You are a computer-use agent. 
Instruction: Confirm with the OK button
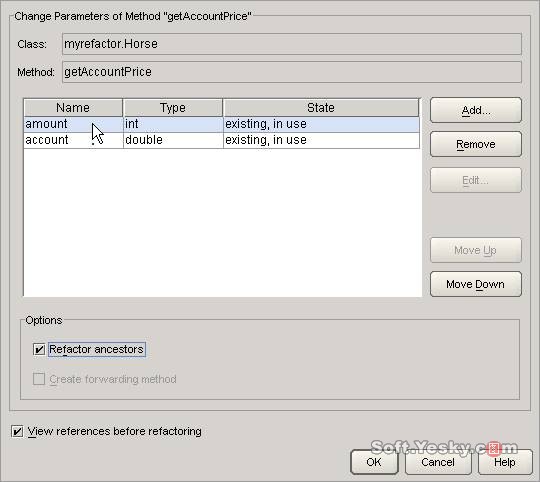pyautogui.click(x=374, y=462)
